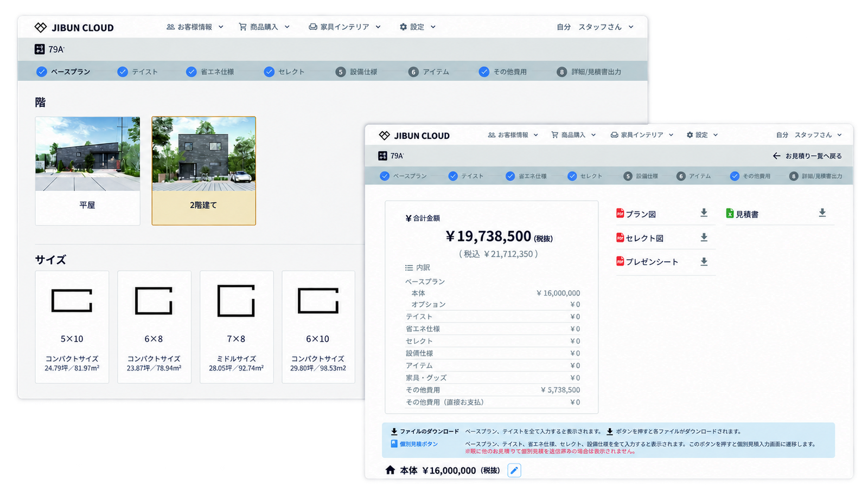Click the JIBUN CLOUD logo in back window
This screenshot has width=868, height=488.
coord(74,28)
